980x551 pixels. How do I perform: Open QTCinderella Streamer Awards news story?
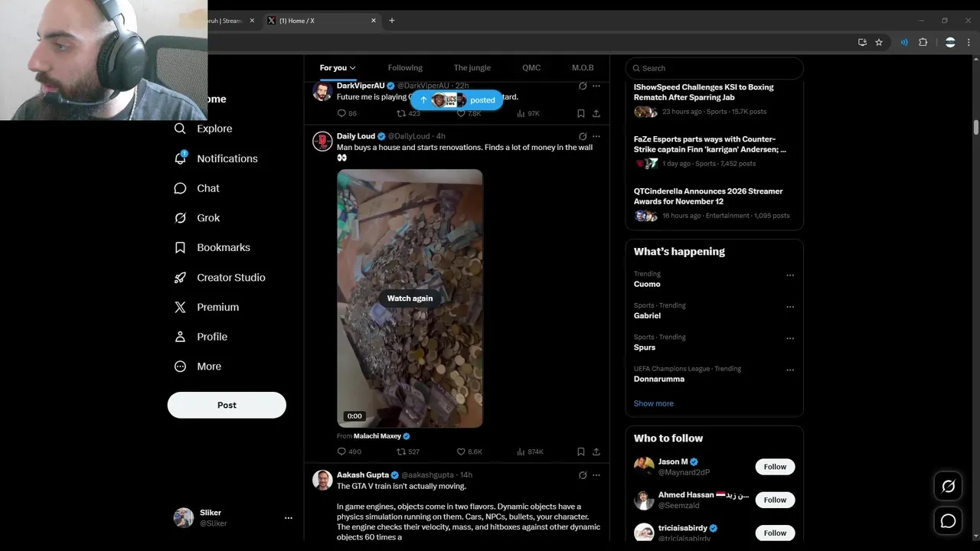(x=708, y=197)
